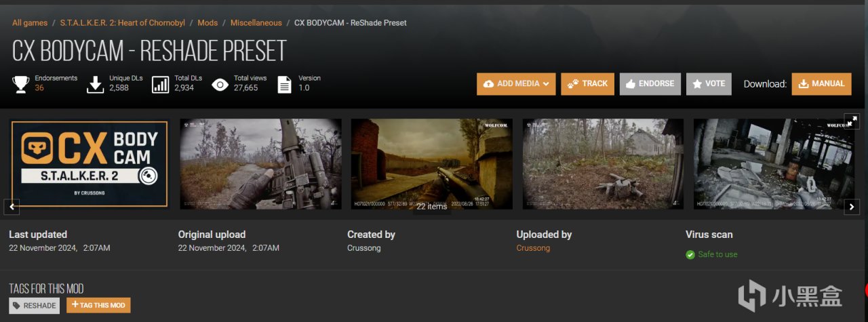Click the green checkmark virus scan icon
The width and height of the screenshot is (868, 322).
point(690,255)
